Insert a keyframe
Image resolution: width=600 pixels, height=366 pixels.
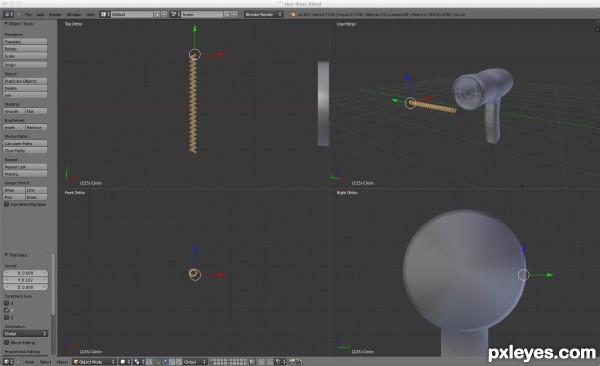click(x=14, y=127)
